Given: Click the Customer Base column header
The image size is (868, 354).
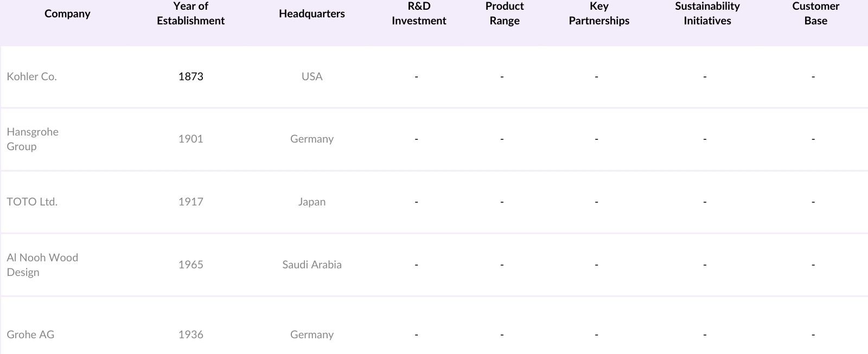Looking at the screenshot, I should 815,14.
